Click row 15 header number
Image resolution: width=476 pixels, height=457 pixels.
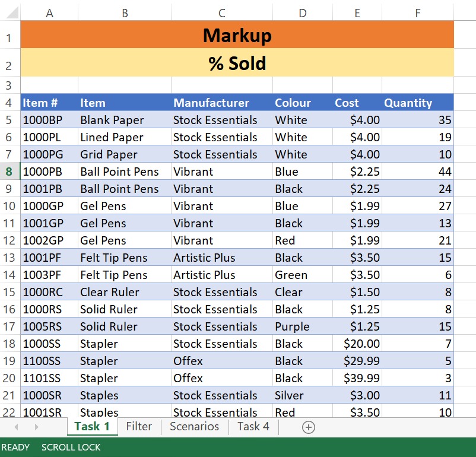click(9, 293)
